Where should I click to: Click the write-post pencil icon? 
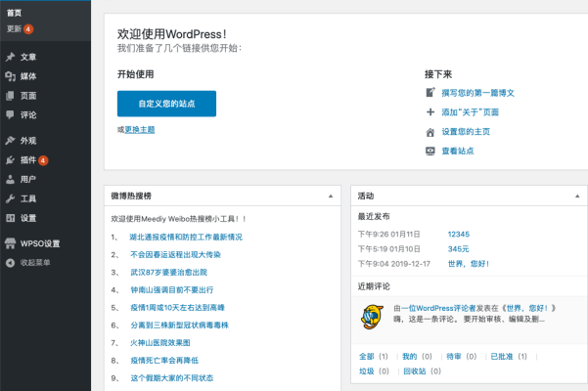[x=430, y=93]
